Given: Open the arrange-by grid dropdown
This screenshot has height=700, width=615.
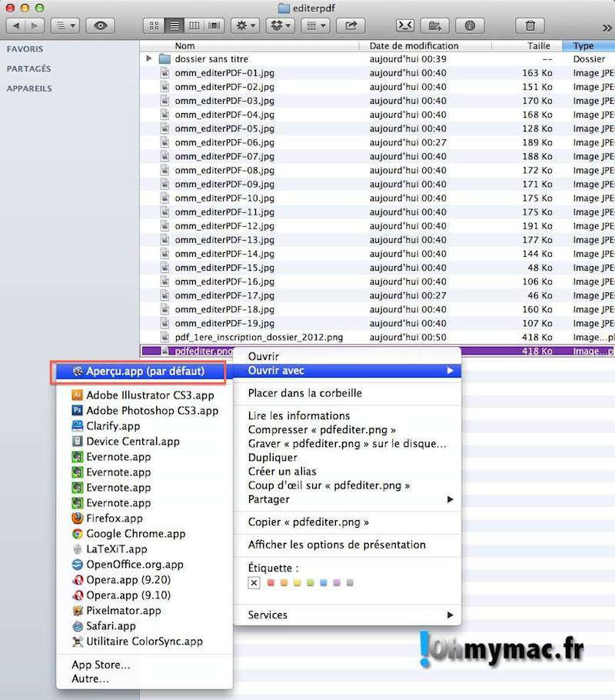Looking at the screenshot, I should (315, 25).
